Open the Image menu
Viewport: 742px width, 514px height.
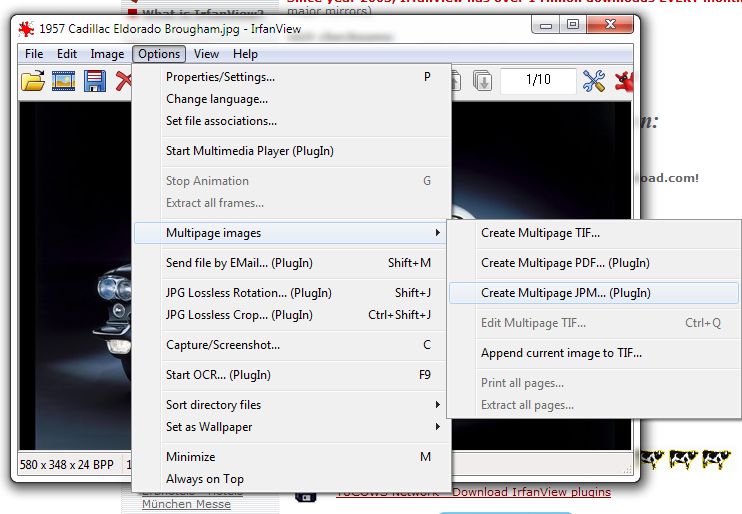(107, 54)
